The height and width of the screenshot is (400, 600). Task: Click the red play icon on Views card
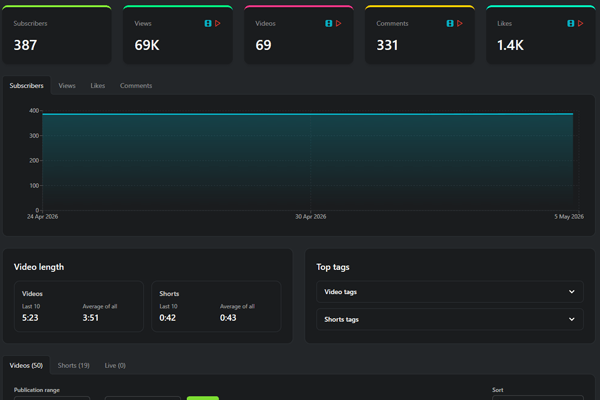pos(218,23)
